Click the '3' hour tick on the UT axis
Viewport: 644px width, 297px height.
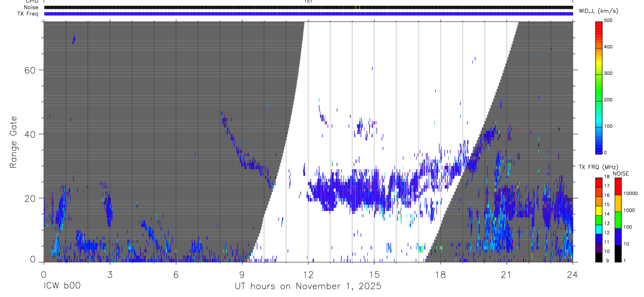coord(110,274)
